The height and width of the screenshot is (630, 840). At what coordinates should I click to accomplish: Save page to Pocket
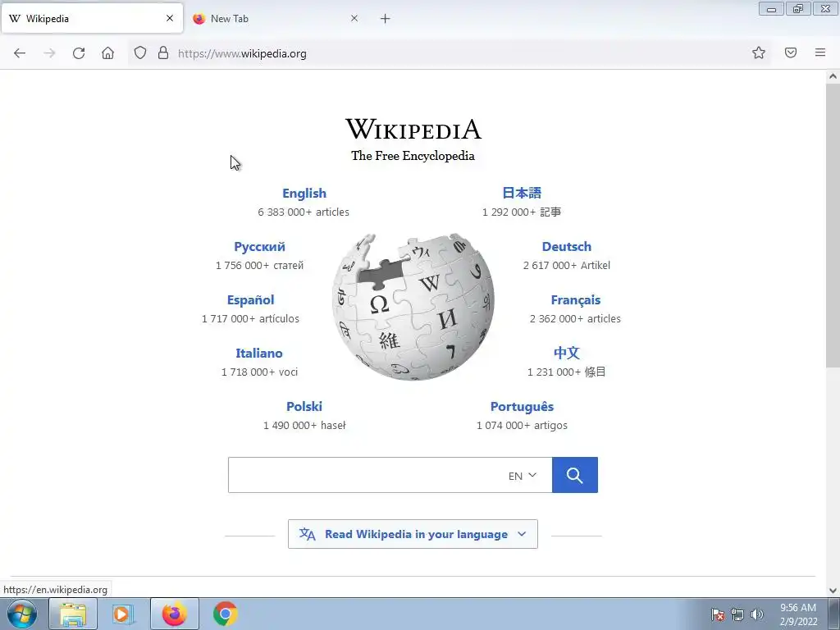coord(791,52)
